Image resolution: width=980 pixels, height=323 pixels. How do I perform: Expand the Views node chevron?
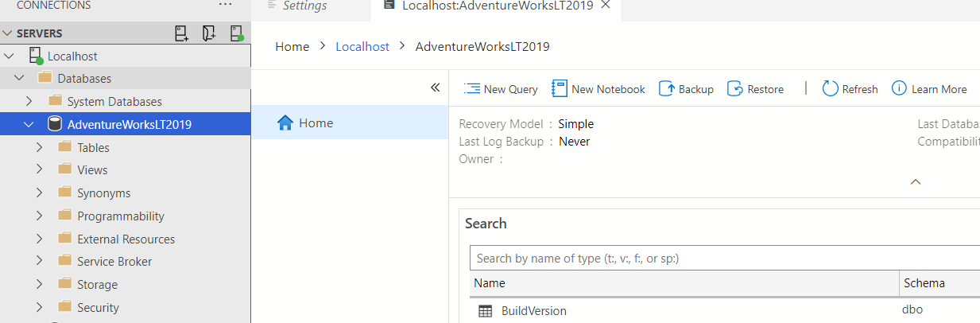click(39, 169)
